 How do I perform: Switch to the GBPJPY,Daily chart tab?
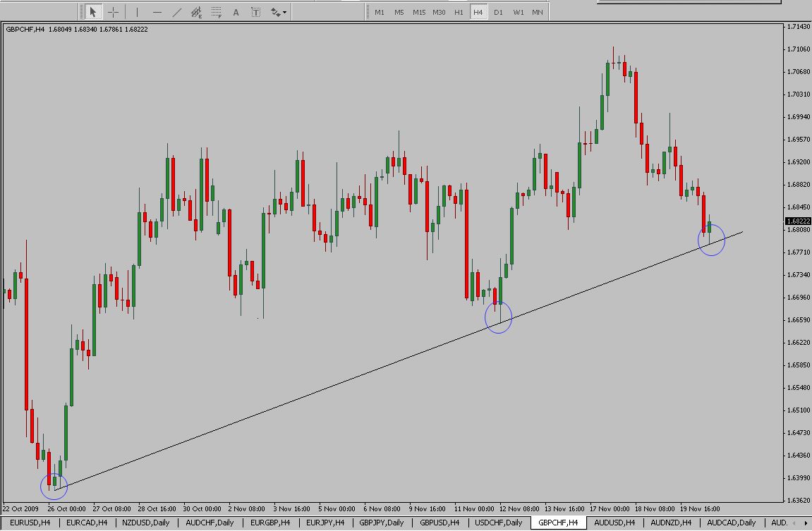pyautogui.click(x=383, y=523)
